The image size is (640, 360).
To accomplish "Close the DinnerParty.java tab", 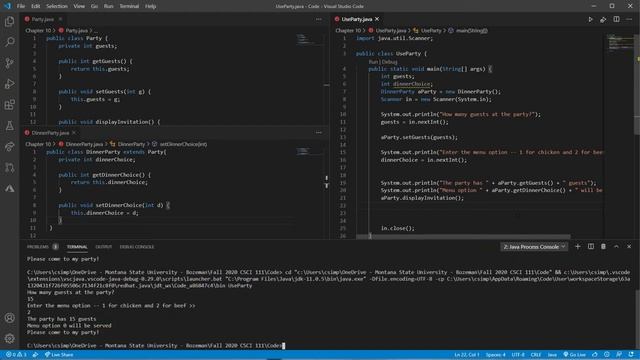I will point(74,133).
